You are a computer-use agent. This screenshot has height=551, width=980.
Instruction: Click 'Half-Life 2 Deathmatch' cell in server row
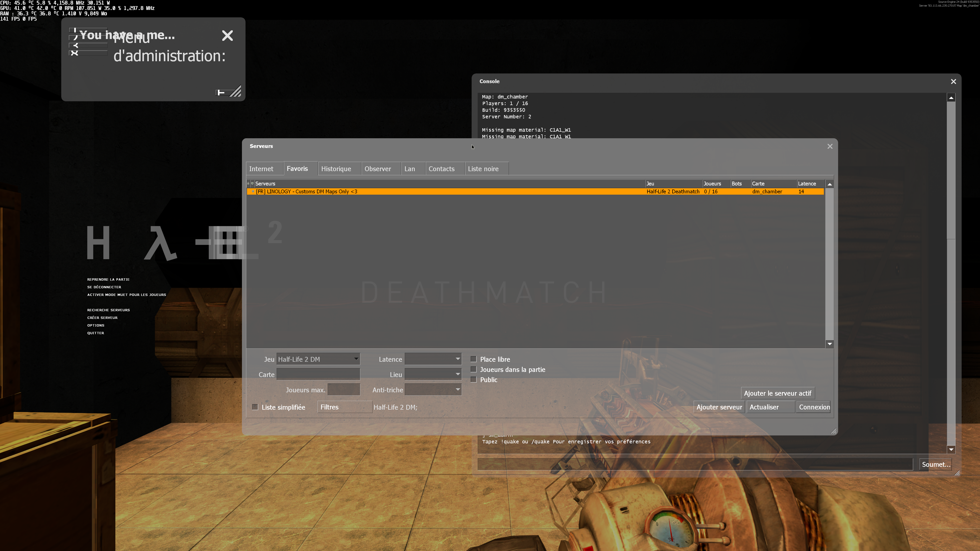pyautogui.click(x=673, y=192)
